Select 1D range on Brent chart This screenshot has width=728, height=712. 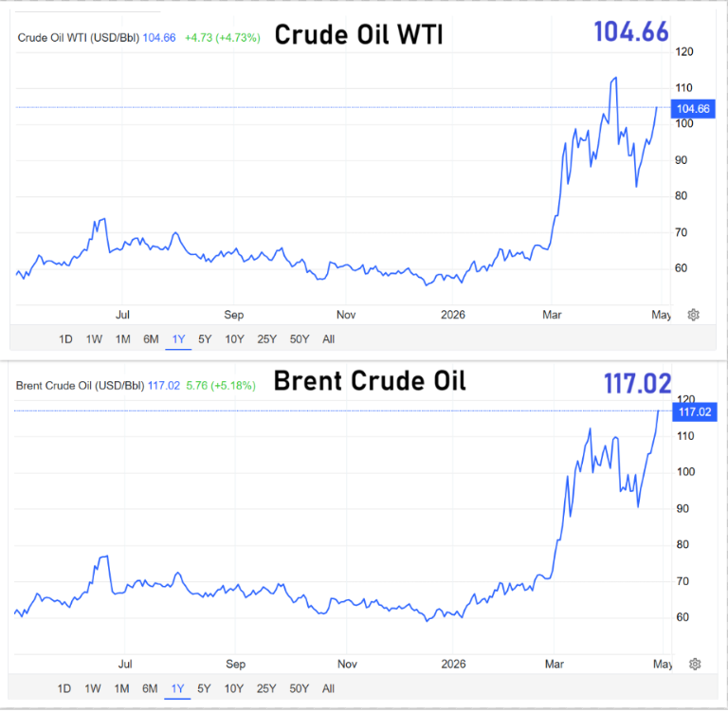tap(65, 688)
